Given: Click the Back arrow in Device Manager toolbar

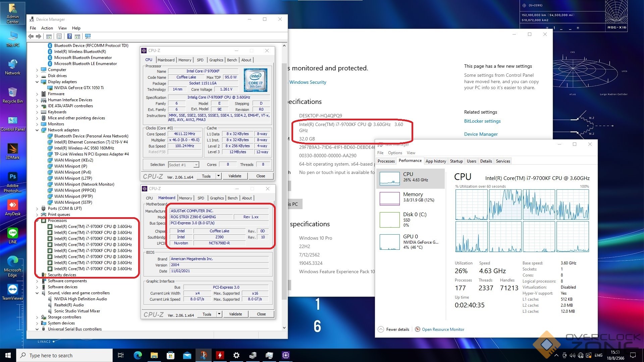Looking at the screenshot, I should click(x=31, y=36).
